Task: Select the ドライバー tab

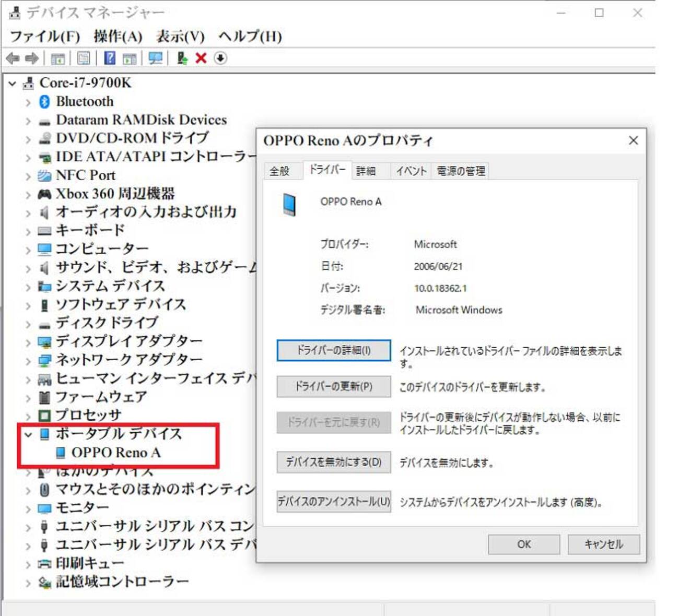Action: tap(327, 169)
